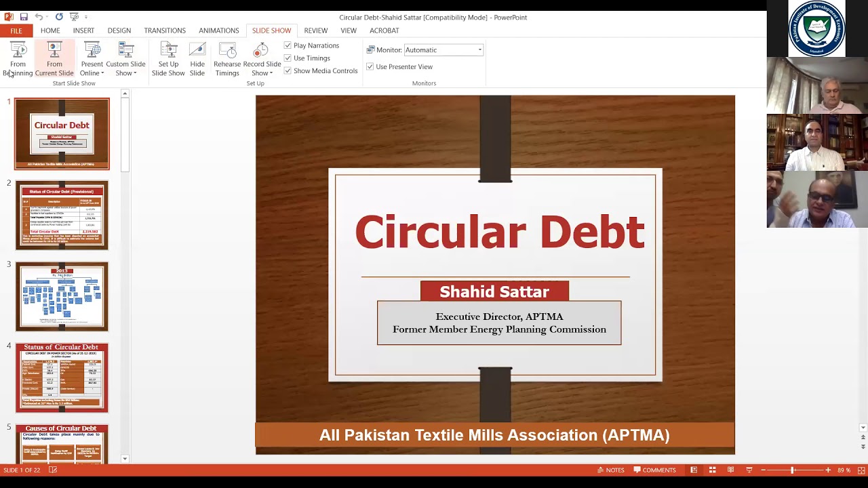
Task: Switch to the HOME tab
Action: click(x=50, y=30)
